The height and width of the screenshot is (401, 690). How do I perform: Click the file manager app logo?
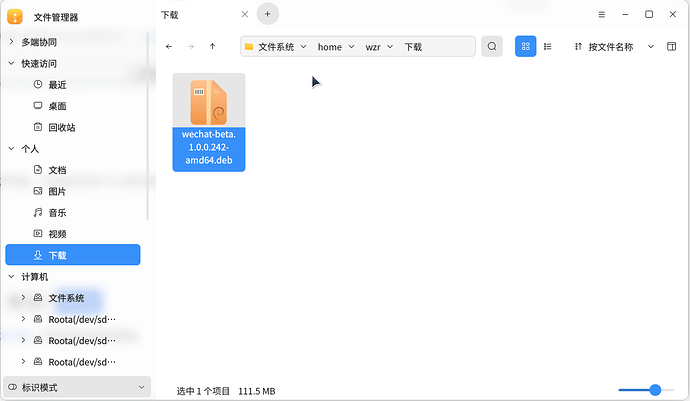(15, 17)
